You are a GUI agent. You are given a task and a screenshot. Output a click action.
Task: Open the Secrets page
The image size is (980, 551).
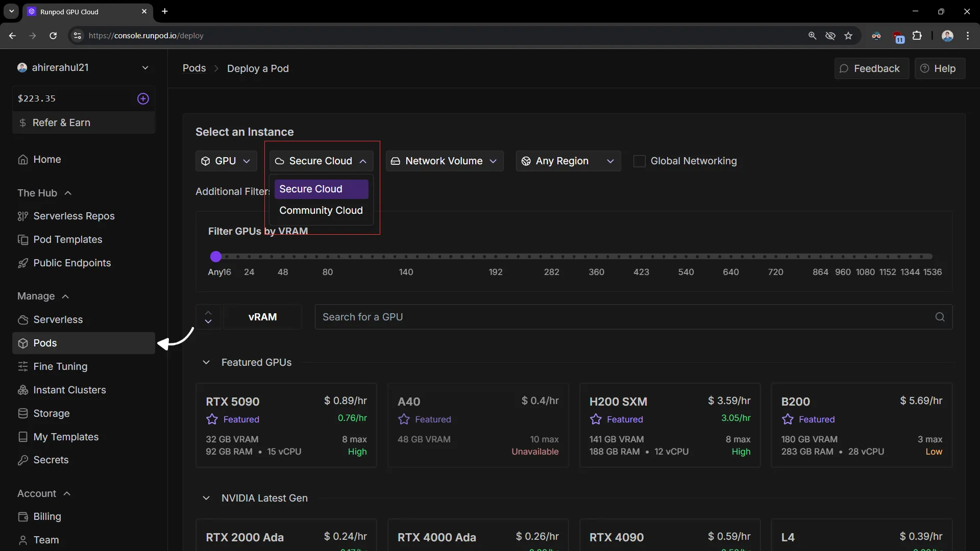click(51, 460)
